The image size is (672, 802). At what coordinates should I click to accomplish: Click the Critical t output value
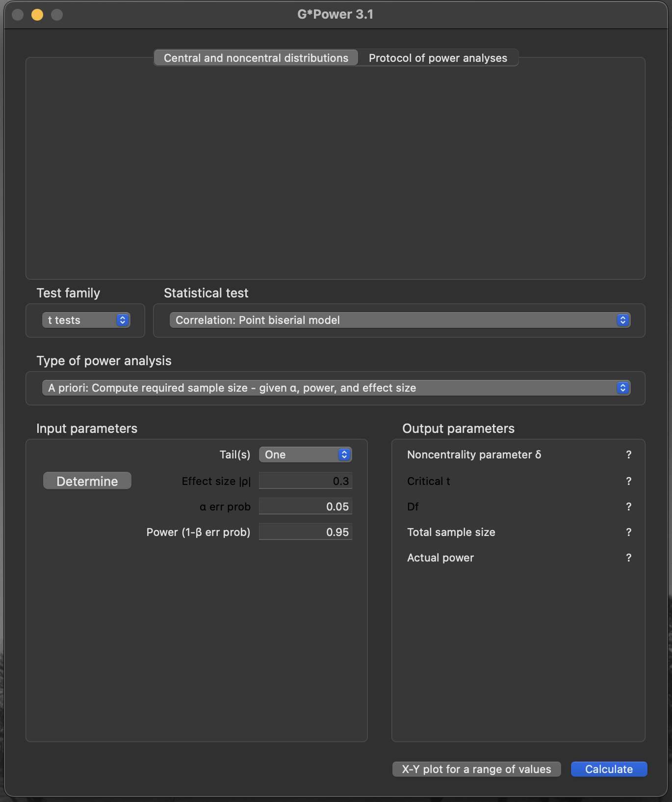pos(628,481)
